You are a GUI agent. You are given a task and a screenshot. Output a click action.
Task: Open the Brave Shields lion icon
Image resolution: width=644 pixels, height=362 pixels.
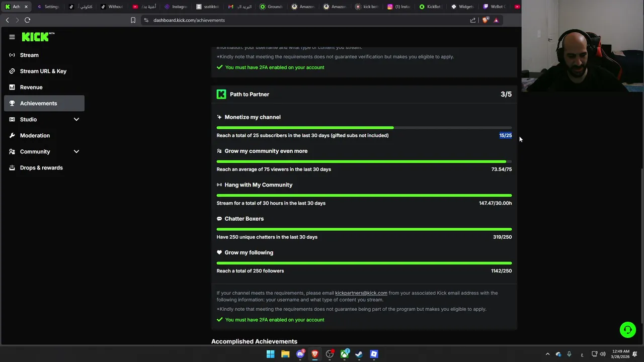pos(485,20)
